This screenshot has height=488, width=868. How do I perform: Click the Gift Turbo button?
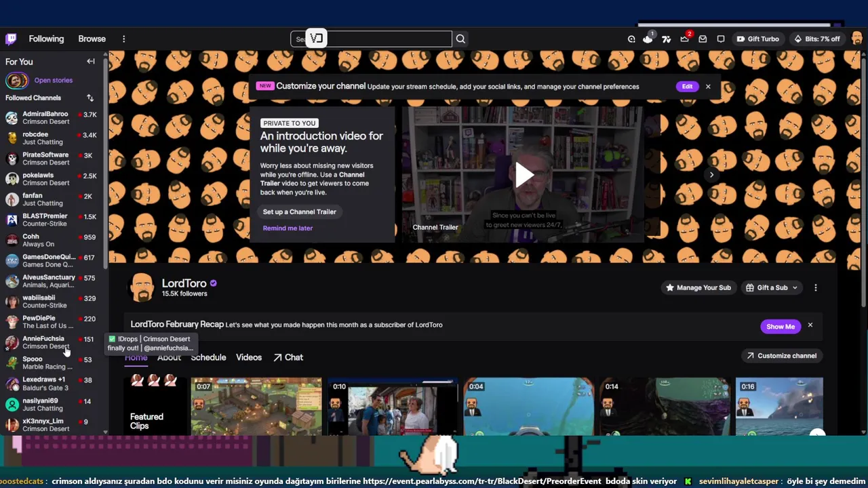click(x=757, y=39)
